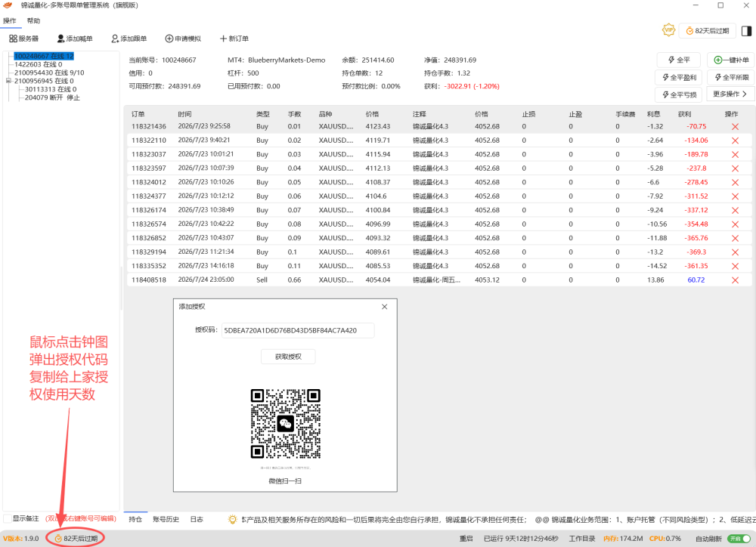Close order 118335352 with red X
This screenshot has width=756, height=547.
tap(735, 267)
